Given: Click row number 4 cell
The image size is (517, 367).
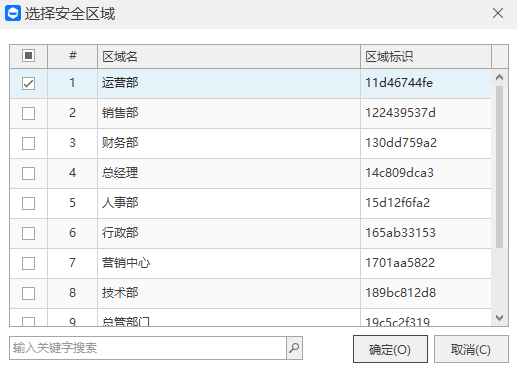Looking at the screenshot, I should pyautogui.click(x=73, y=173).
